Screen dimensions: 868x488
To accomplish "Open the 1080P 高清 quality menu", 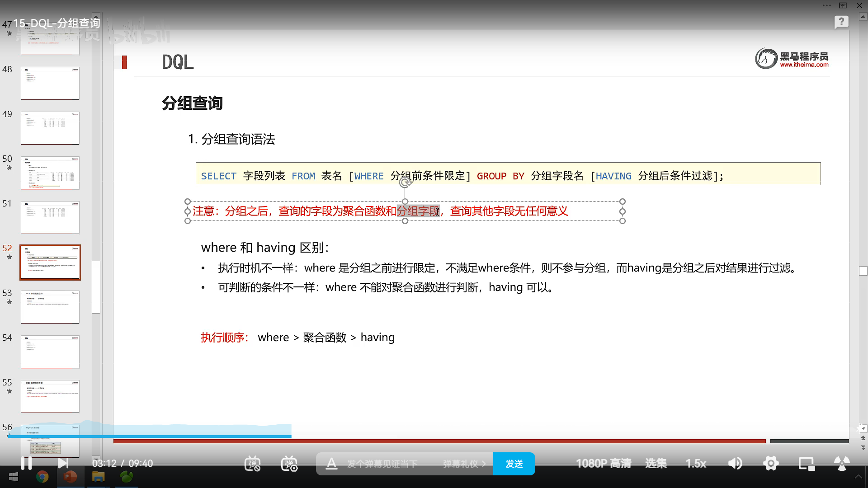I will pyautogui.click(x=603, y=464).
